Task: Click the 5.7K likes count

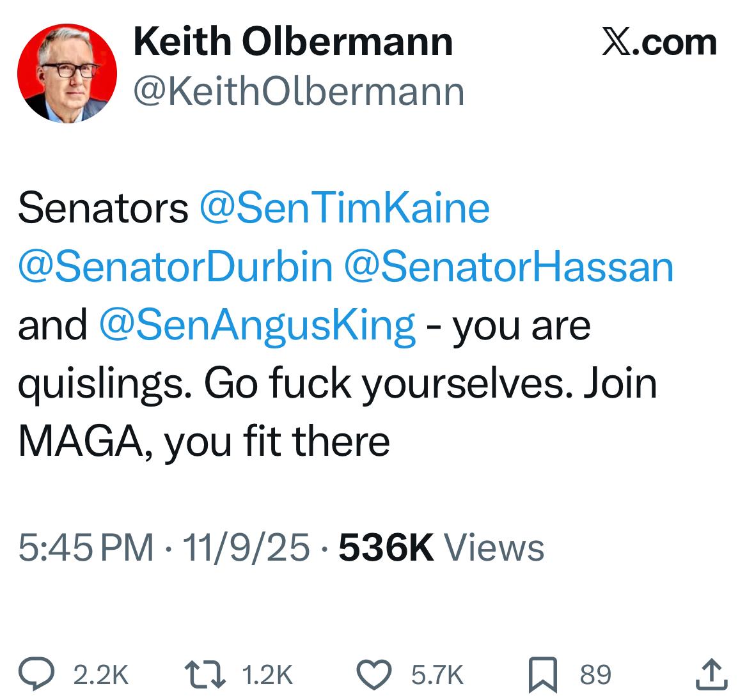Action: tap(437, 675)
